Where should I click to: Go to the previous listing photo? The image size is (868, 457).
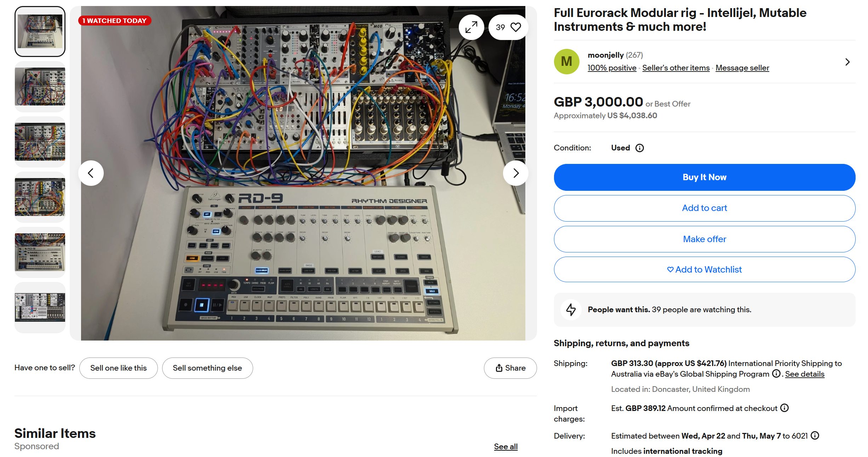[x=91, y=173]
